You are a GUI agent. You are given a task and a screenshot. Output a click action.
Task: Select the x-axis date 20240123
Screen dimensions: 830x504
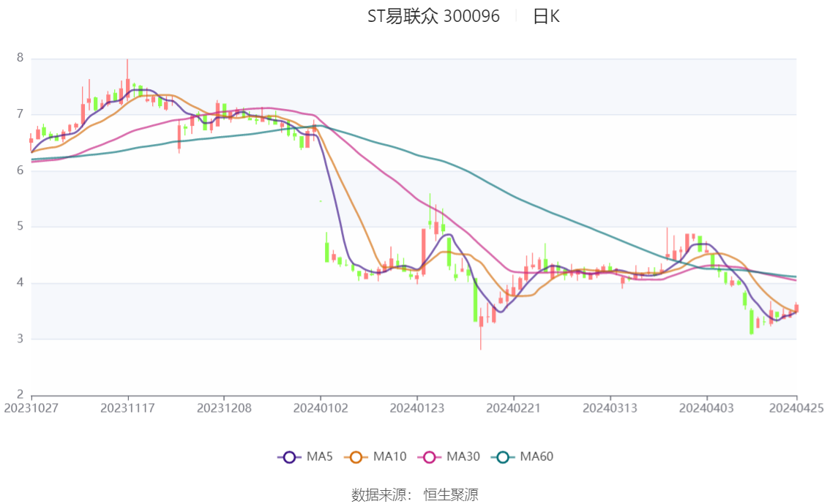click(x=417, y=408)
